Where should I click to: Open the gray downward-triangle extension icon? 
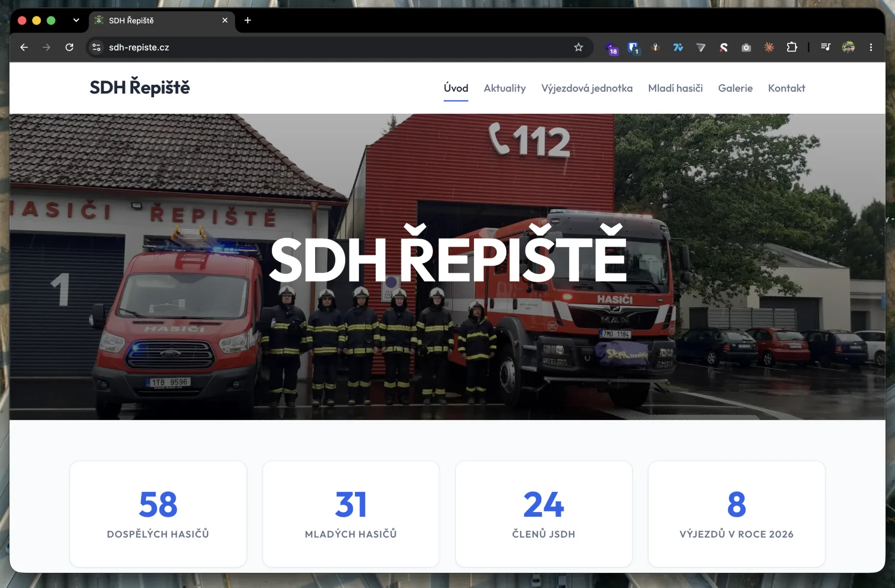(x=701, y=48)
